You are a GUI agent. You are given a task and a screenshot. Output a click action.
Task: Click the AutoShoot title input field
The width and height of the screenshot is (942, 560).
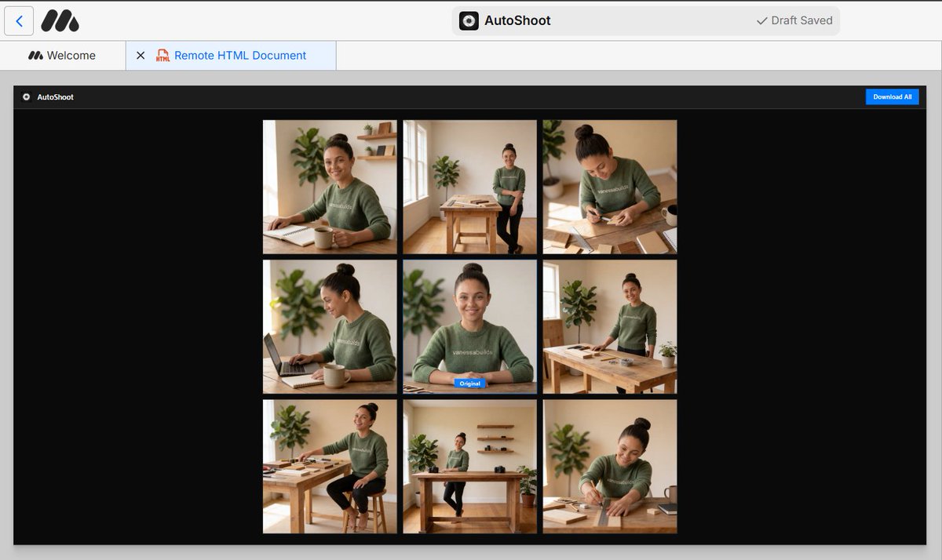click(x=645, y=21)
